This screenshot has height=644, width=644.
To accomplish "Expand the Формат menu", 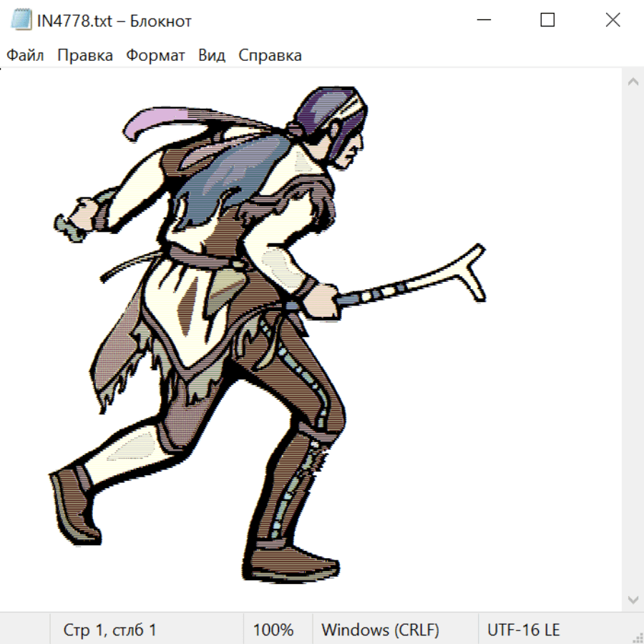I will click(x=155, y=56).
